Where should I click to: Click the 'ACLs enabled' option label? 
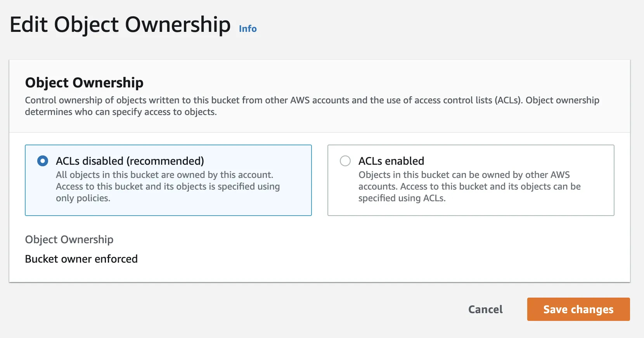click(391, 161)
